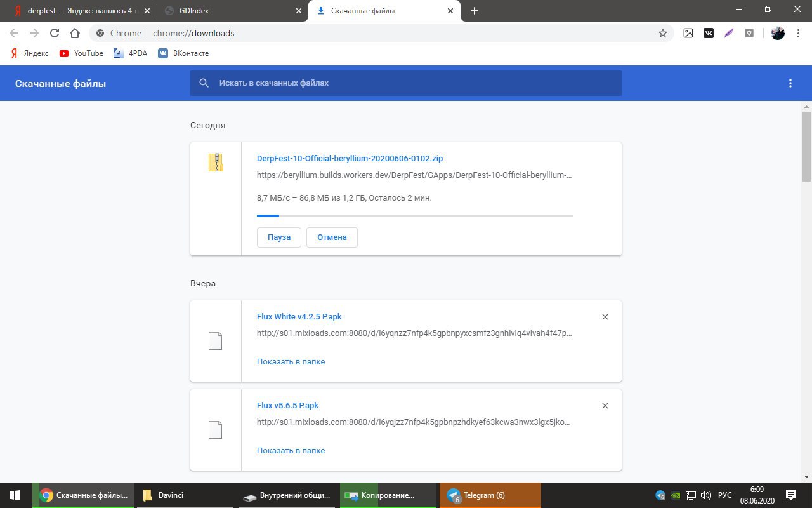
Task: Open the shield extension icon
Action: pos(749,33)
